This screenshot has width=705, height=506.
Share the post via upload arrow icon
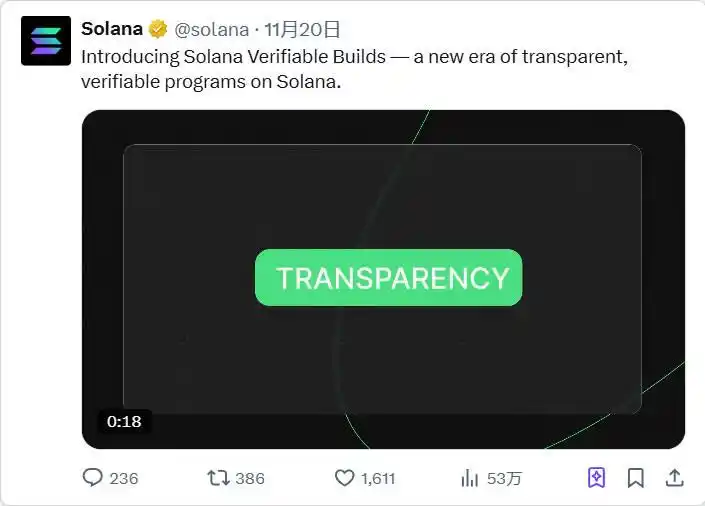[x=674, y=478]
